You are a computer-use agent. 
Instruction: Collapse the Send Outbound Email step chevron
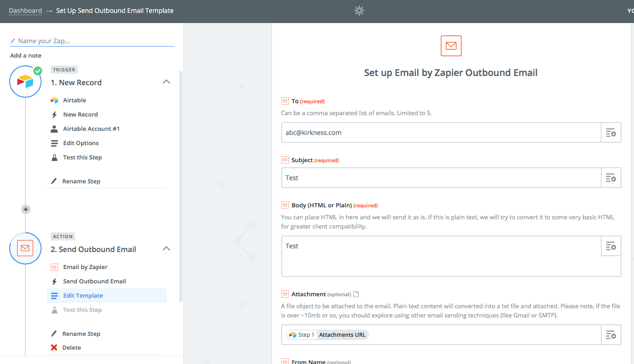[166, 249]
